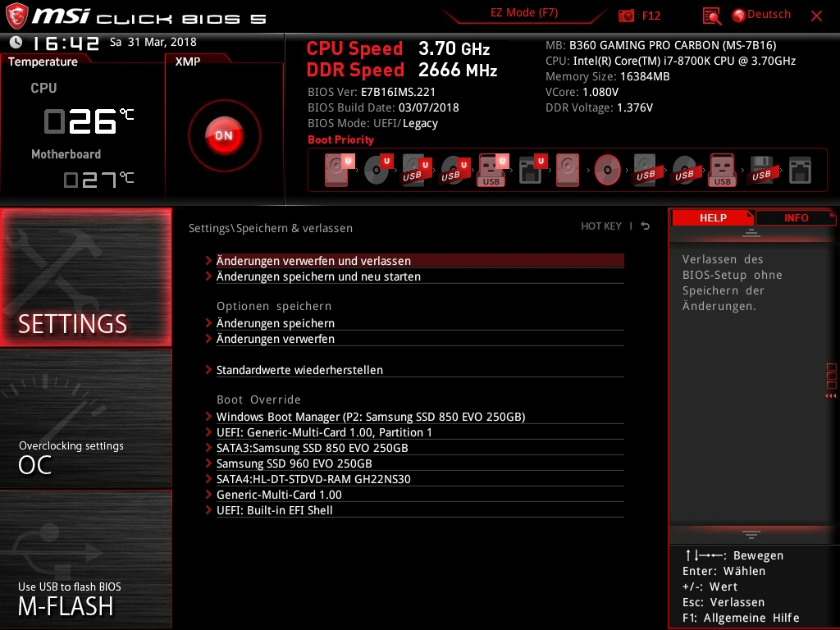This screenshot has height=630, width=840.
Task: Click the help panel top scroll handle
Action: (751, 233)
